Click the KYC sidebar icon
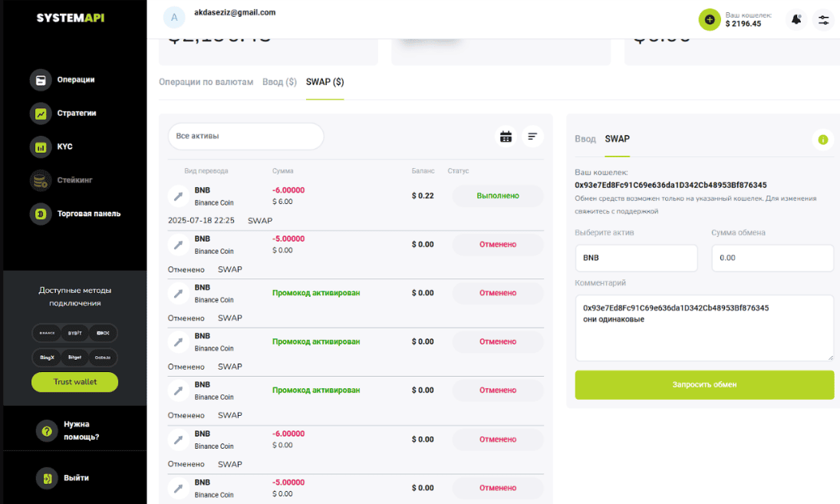 coord(41,147)
